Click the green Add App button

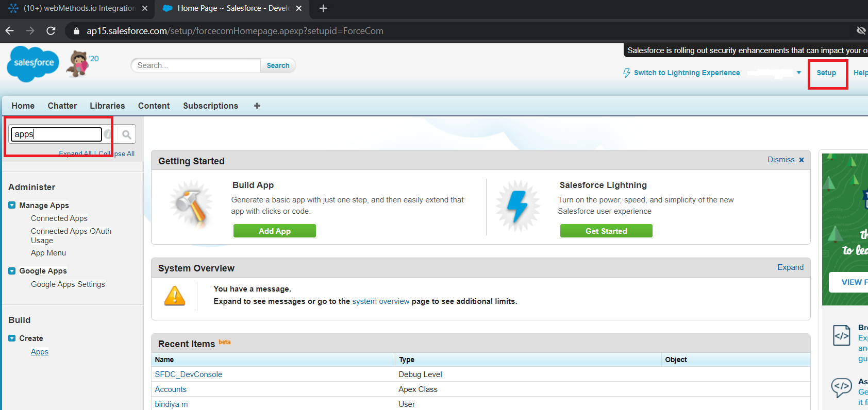pyautogui.click(x=275, y=231)
